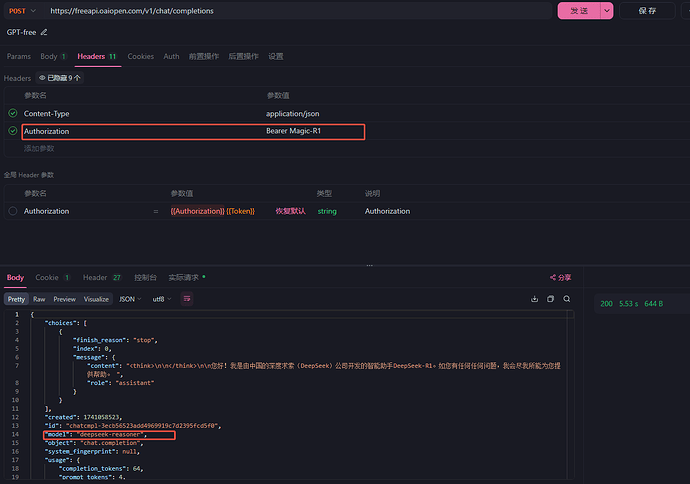Click the edit pencil icon beside GPT-free
The width and height of the screenshot is (690, 484).
coord(44,32)
